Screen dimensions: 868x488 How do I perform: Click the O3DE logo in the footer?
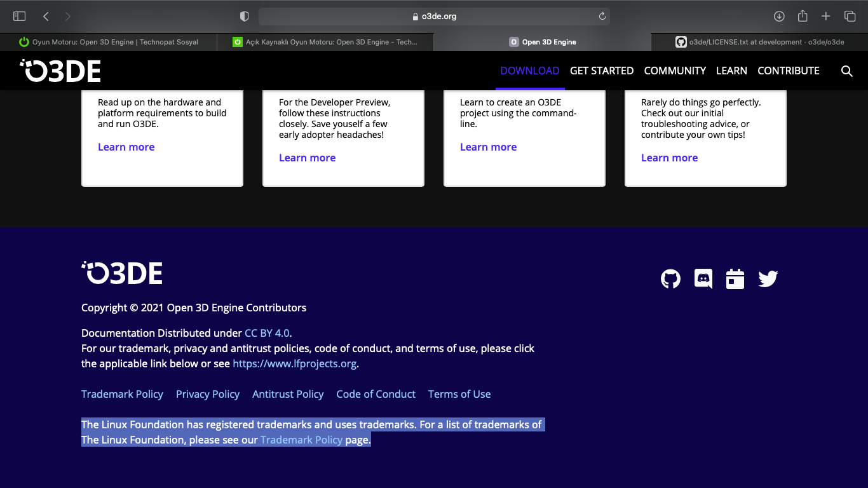122,273
